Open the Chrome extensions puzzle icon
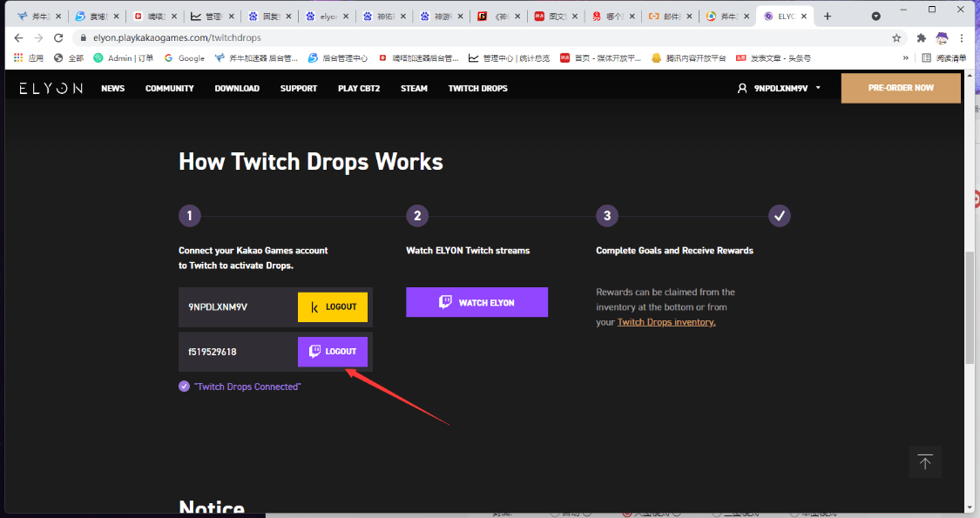 [921, 38]
